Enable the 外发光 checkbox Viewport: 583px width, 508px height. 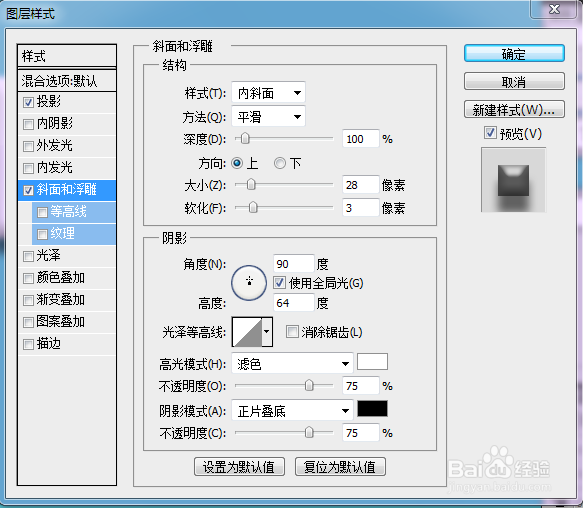(28, 146)
